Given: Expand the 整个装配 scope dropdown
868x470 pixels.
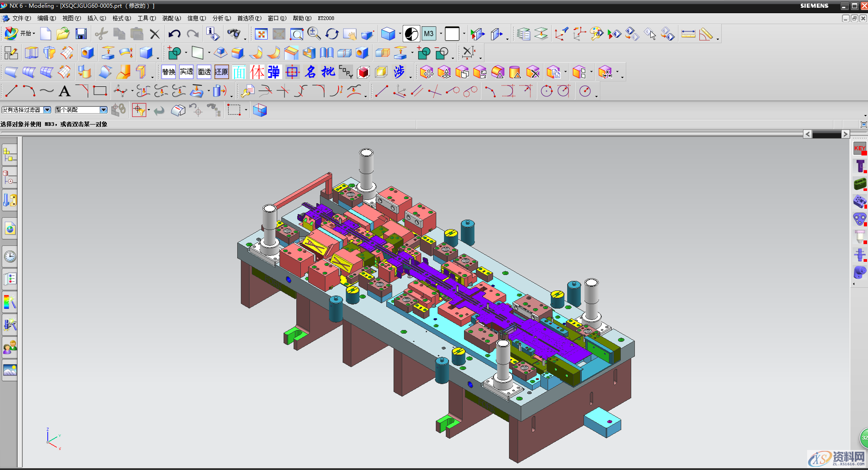Looking at the screenshot, I should (103, 110).
